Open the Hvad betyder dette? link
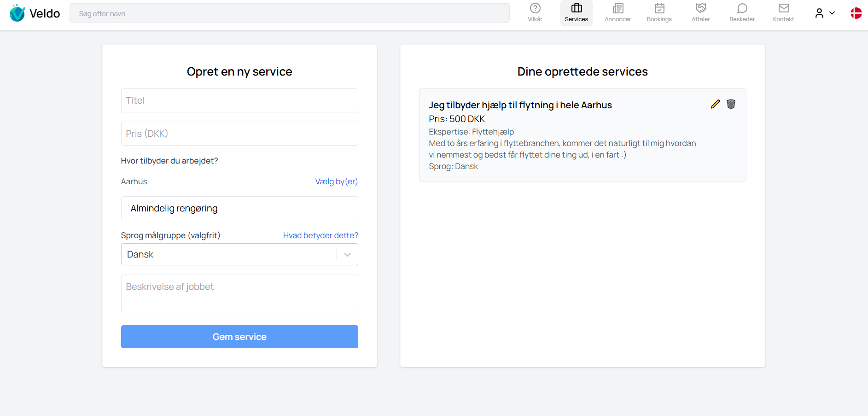Image resolution: width=868 pixels, height=416 pixels. click(x=320, y=235)
